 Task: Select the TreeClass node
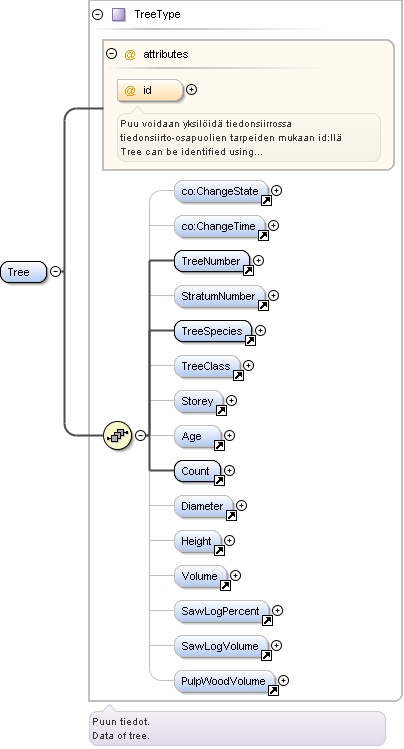207,366
